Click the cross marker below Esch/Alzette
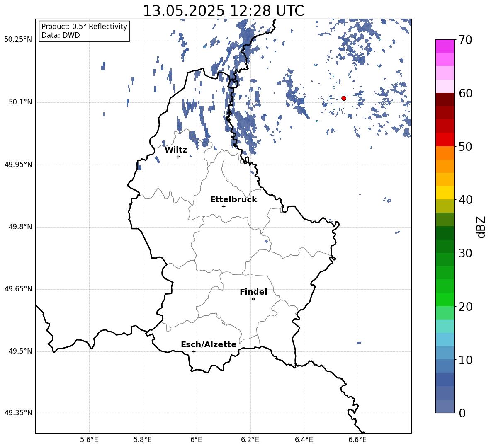Image resolution: width=491 pixels, height=448 pixels. coord(194,351)
